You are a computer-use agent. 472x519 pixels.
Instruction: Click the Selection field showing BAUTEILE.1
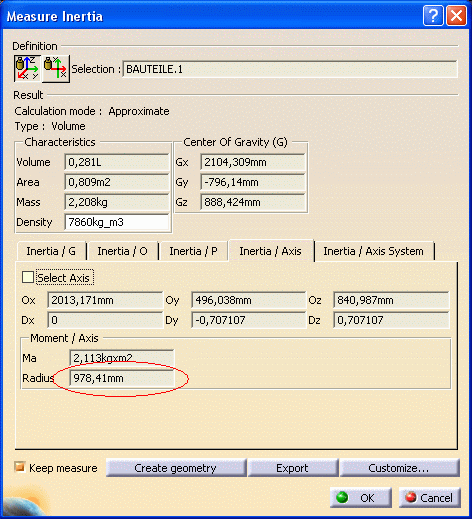(x=290, y=69)
